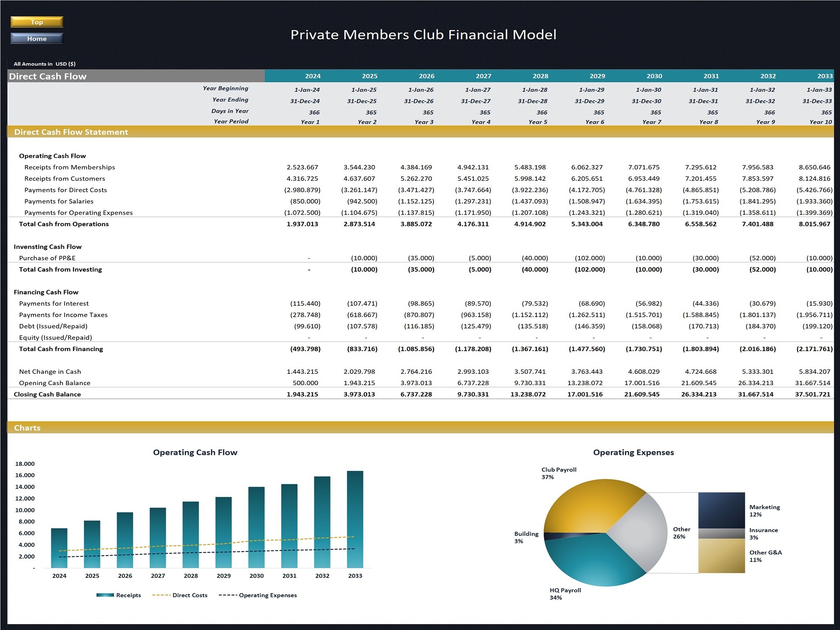Click the Direct Cash Flow Statement section bar

[x=420, y=132]
